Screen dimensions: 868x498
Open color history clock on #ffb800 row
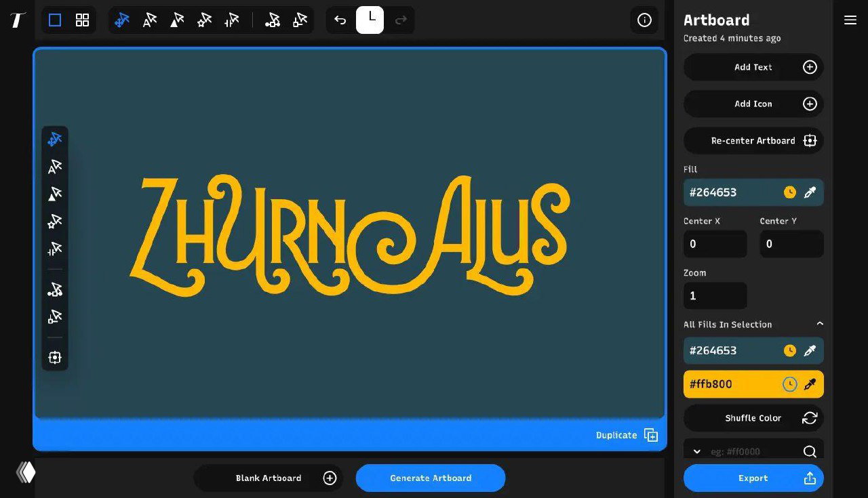(790, 384)
